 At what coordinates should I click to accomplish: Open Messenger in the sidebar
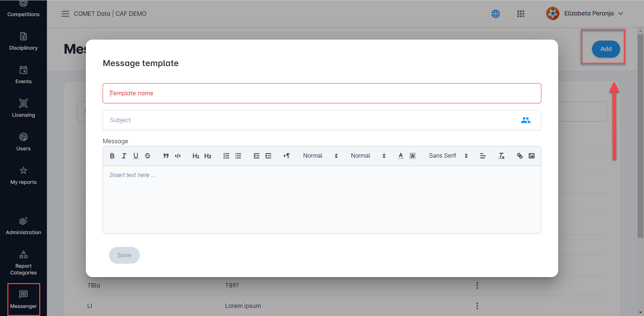(23, 300)
